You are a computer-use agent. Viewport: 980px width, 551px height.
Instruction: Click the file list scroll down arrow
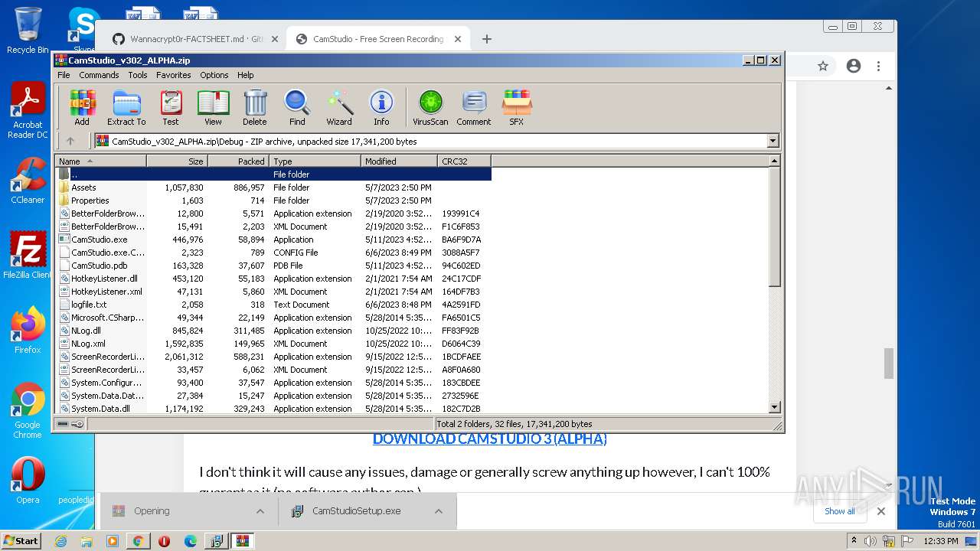click(x=774, y=407)
